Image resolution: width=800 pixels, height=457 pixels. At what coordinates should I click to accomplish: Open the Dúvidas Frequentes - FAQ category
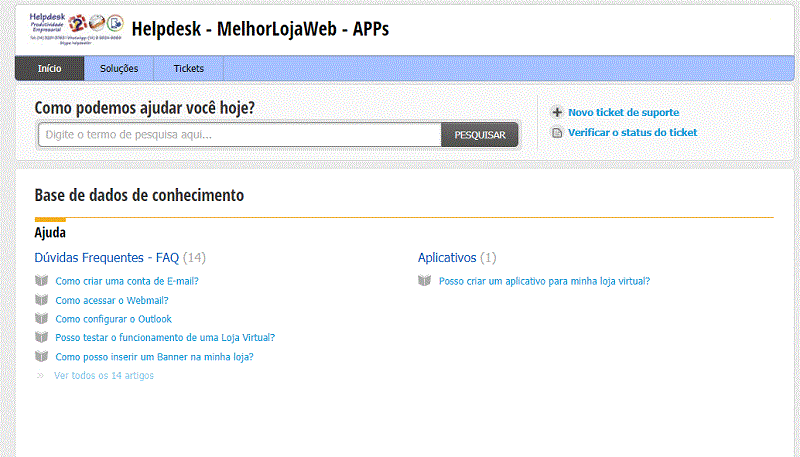[107, 258]
